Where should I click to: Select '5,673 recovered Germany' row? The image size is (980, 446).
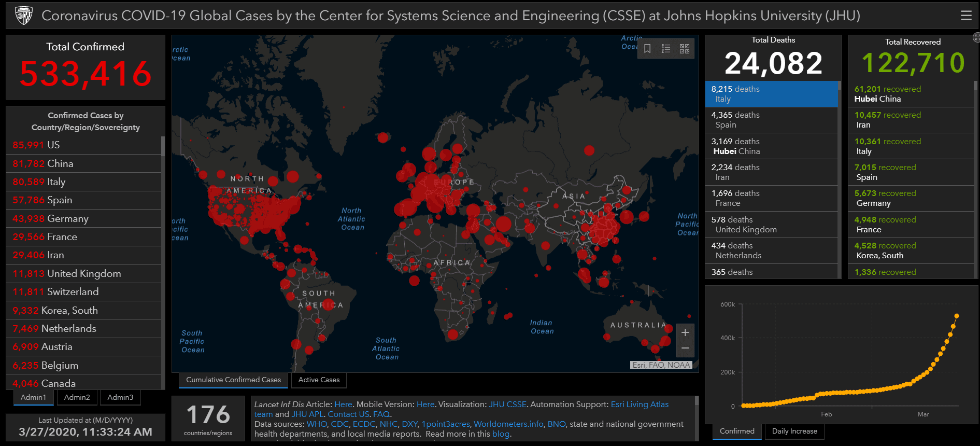911,199
